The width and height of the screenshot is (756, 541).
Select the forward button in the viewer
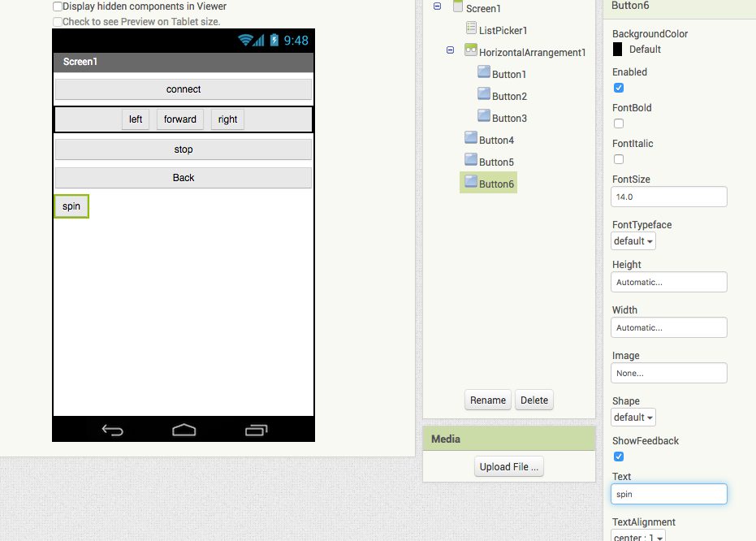click(x=179, y=119)
